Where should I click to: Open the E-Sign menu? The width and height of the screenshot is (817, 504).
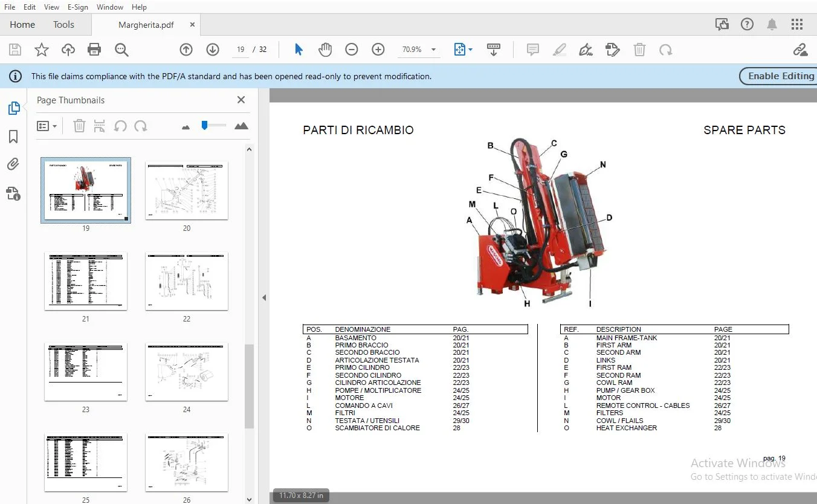pos(78,7)
